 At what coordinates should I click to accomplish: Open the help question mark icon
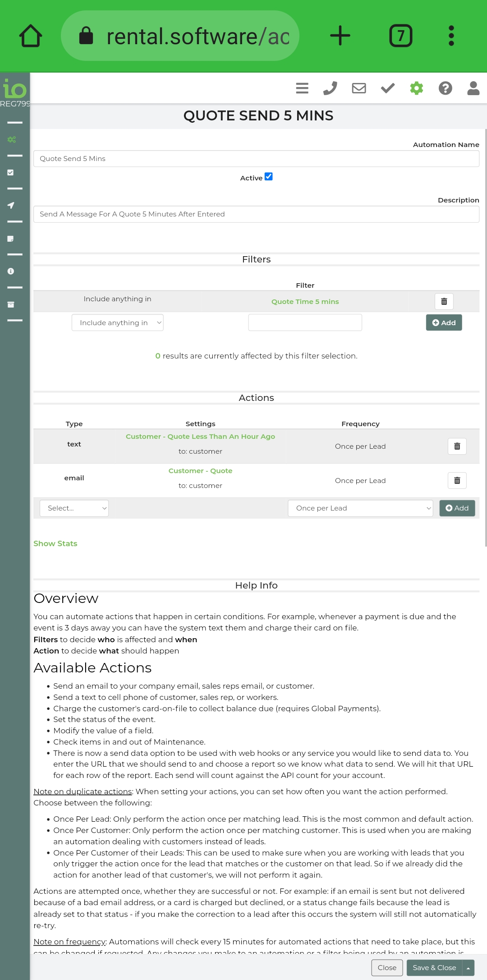[446, 88]
